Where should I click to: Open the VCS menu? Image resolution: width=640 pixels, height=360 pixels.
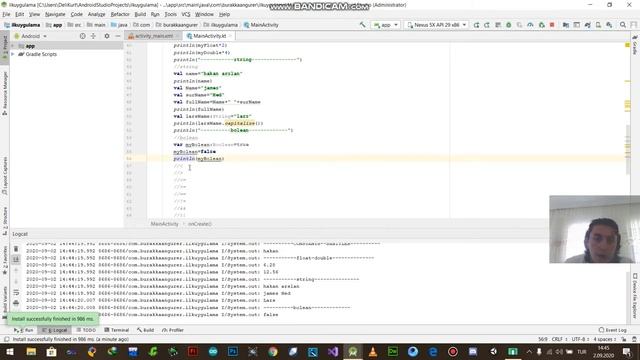pyautogui.click(x=186, y=14)
